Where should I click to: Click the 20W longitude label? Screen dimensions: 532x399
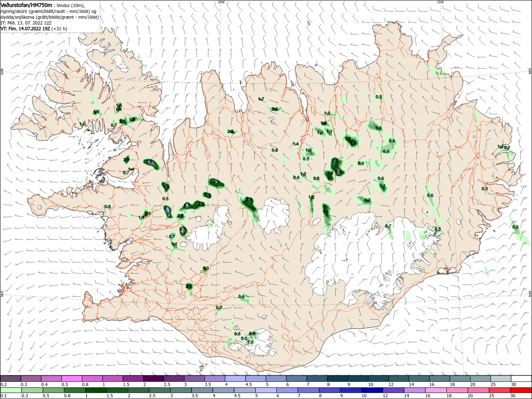[x=221, y=2]
